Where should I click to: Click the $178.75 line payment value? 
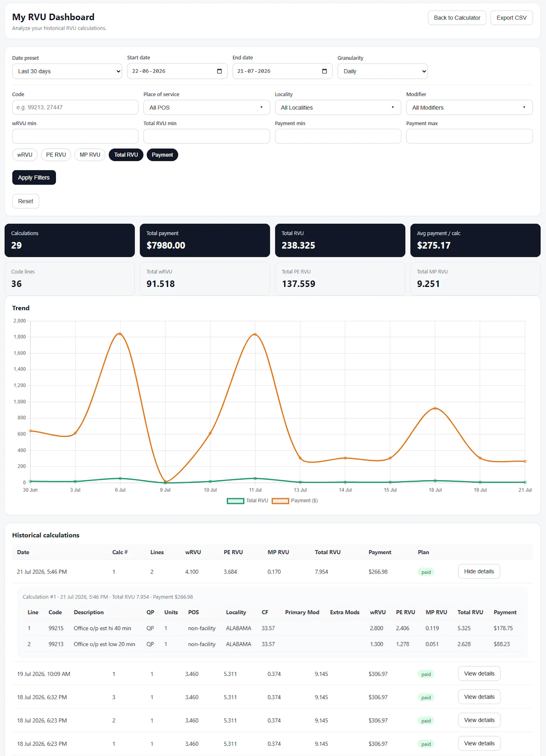(503, 628)
